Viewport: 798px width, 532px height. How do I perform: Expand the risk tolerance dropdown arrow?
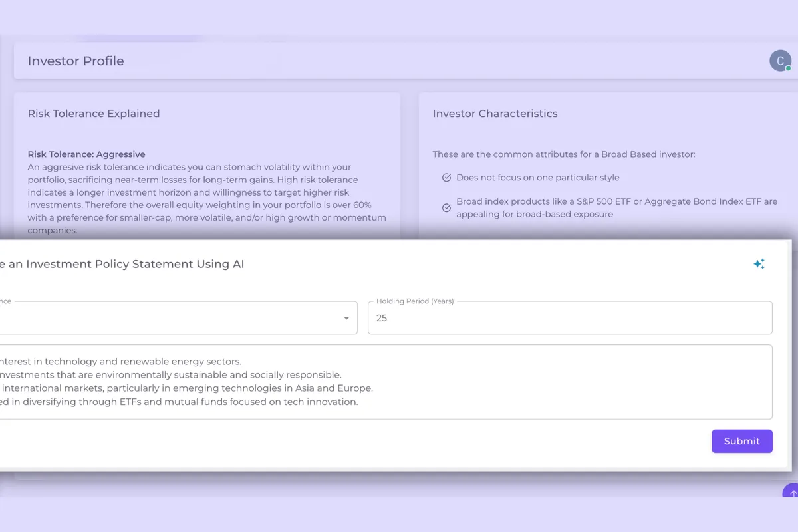click(x=346, y=318)
